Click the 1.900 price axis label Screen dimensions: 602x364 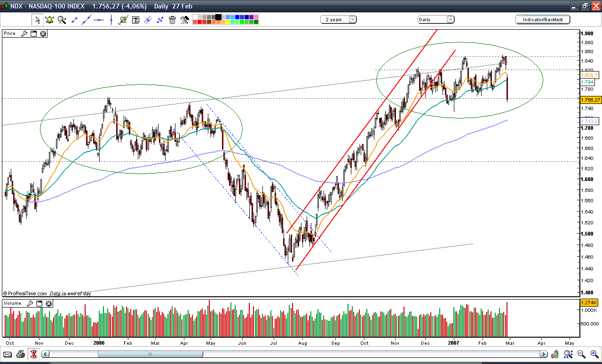[586, 33]
